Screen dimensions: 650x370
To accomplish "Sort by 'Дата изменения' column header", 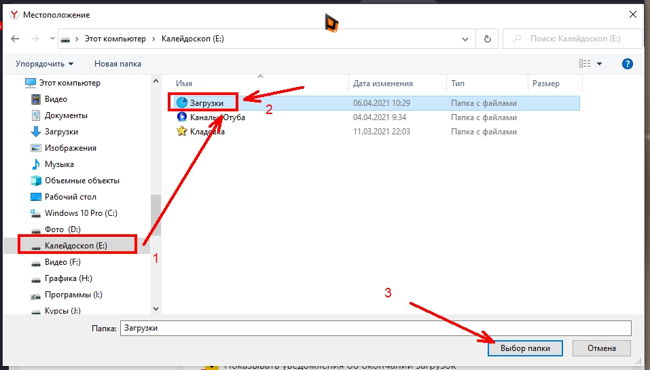I will click(383, 83).
